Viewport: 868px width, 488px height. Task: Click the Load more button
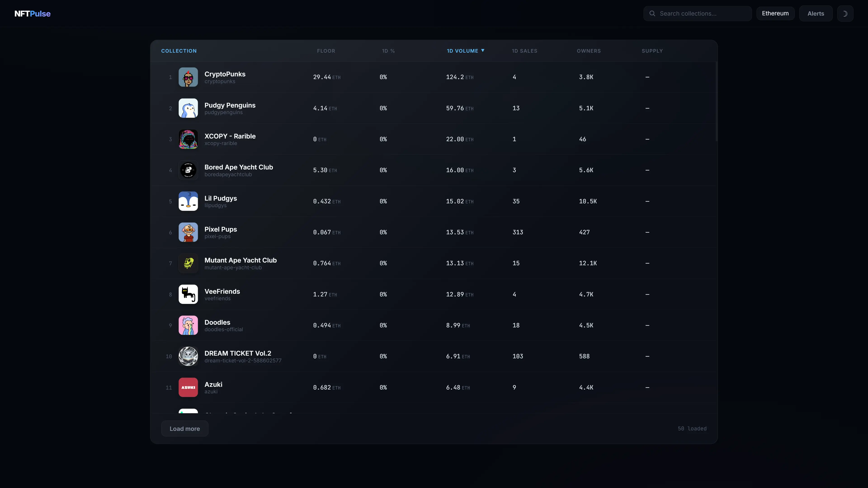coord(184,428)
